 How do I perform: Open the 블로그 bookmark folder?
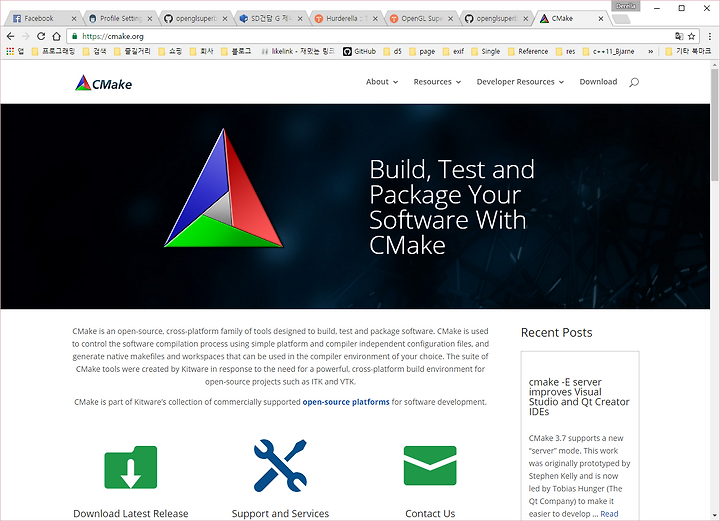[236, 51]
